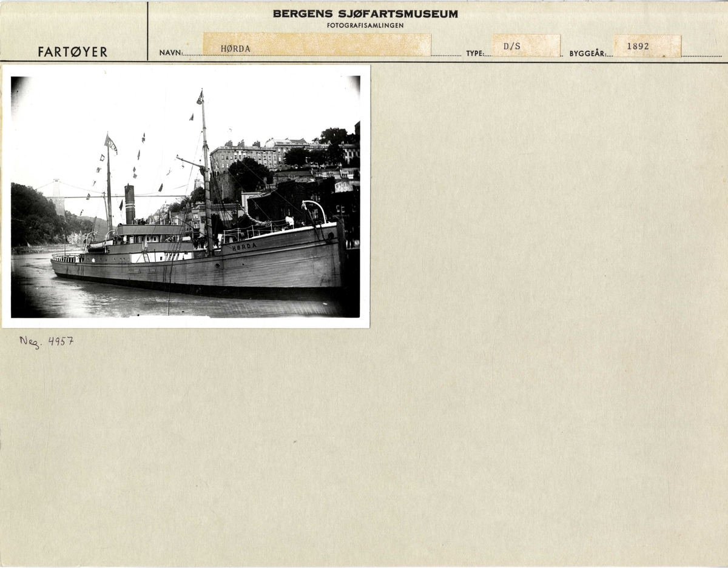Click the ship's dark funnel
The image size is (728, 568).
coord(129,204)
